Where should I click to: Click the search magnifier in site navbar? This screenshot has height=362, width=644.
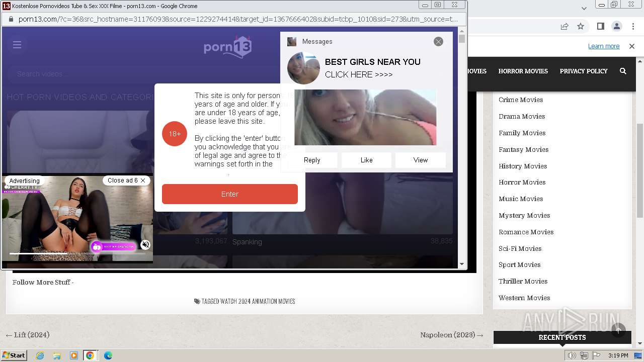(x=623, y=71)
